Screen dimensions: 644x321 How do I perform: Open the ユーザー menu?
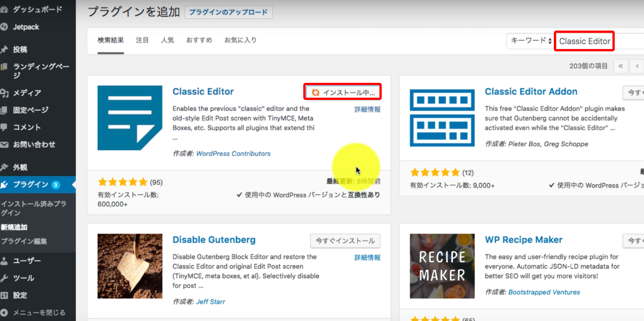pyautogui.click(x=27, y=261)
